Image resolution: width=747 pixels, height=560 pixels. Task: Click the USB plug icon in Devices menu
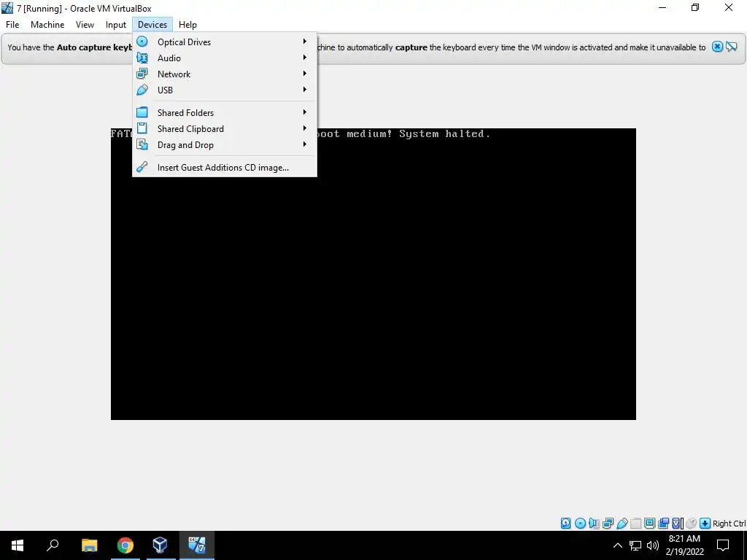[x=142, y=90]
